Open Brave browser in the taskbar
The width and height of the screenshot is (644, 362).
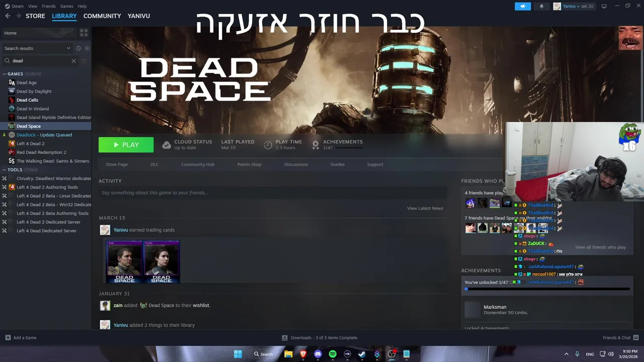[303, 354]
